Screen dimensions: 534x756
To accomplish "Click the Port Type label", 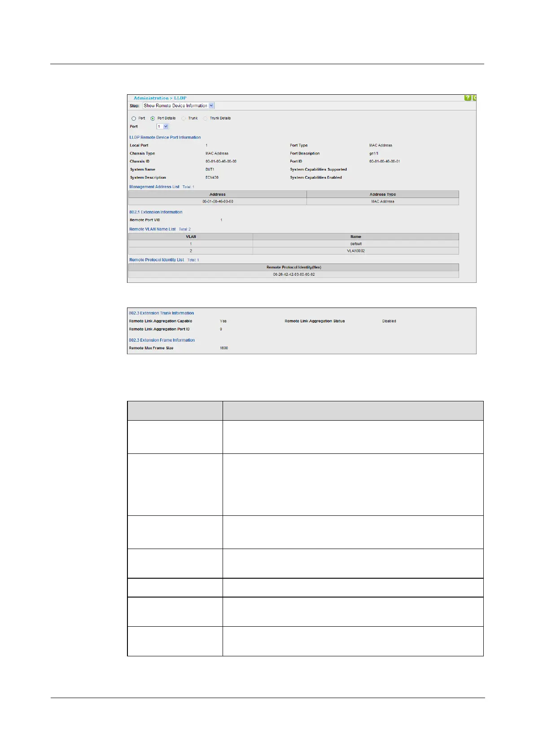I will (x=299, y=145).
